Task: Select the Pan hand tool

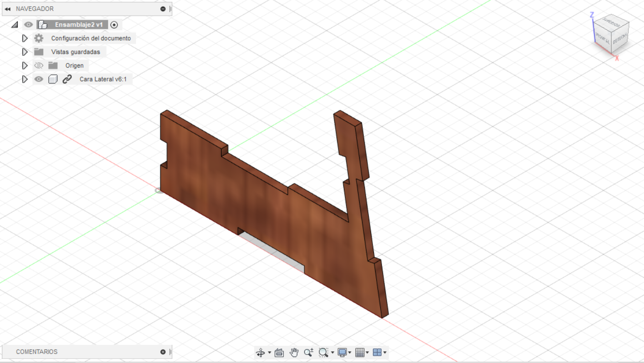Action: tap(294, 352)
